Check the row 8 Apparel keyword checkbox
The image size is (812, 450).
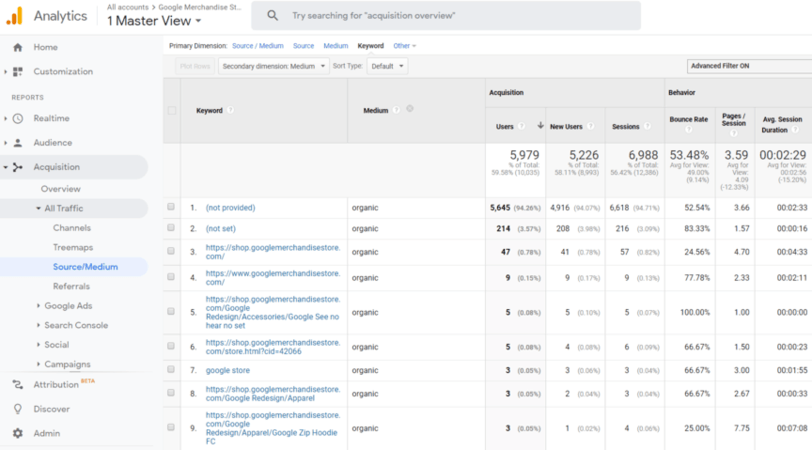tap(171, 393)
